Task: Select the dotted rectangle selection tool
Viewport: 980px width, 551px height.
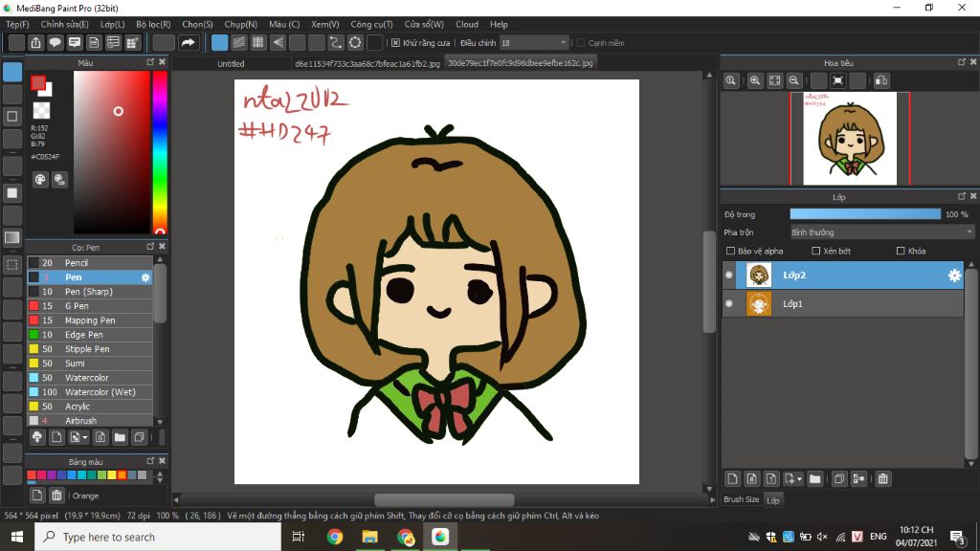Action: 12,264
